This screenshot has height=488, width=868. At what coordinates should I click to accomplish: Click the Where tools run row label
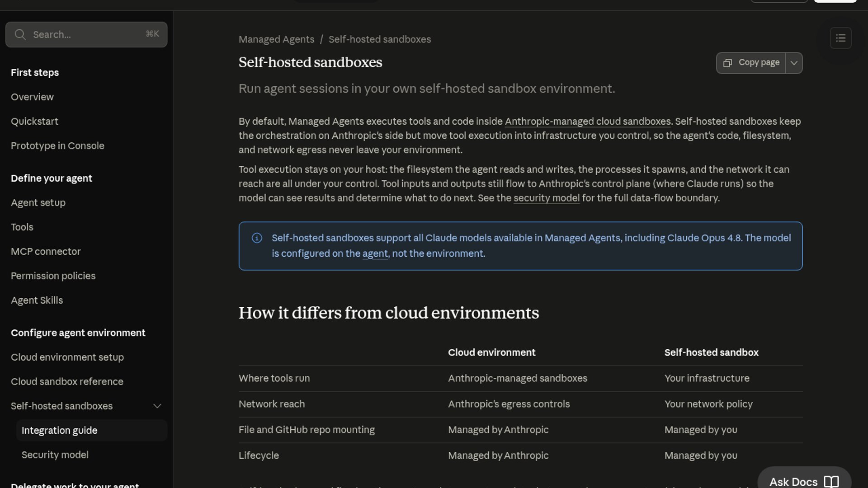274,378
